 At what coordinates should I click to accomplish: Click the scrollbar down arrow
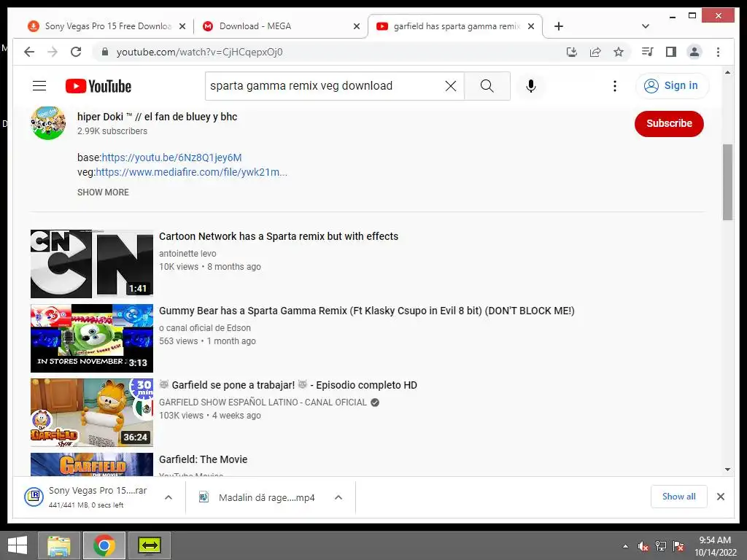[x=727, y=470]
